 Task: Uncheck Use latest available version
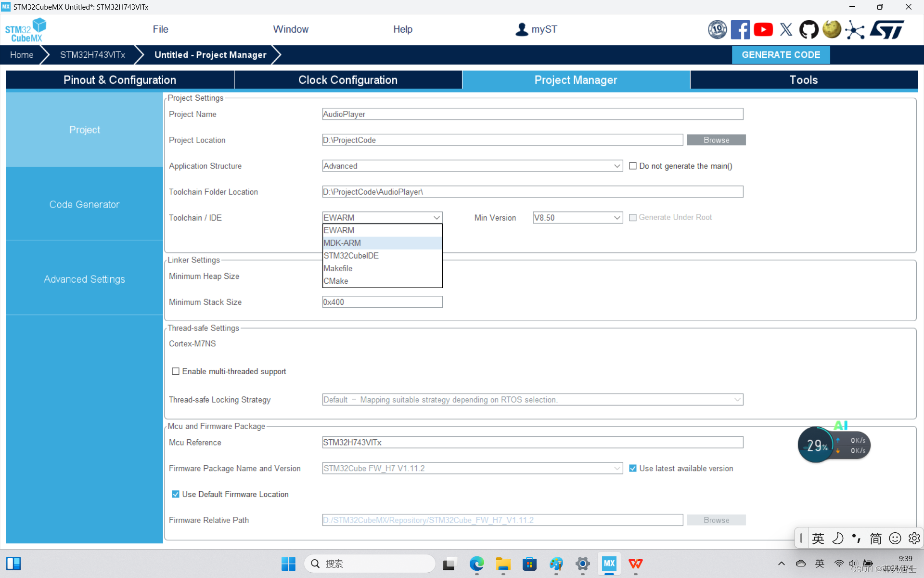click(633, 468)
